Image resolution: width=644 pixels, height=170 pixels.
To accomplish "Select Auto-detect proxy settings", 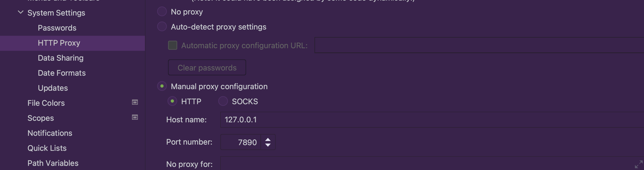I will click(x=162, y=27).
